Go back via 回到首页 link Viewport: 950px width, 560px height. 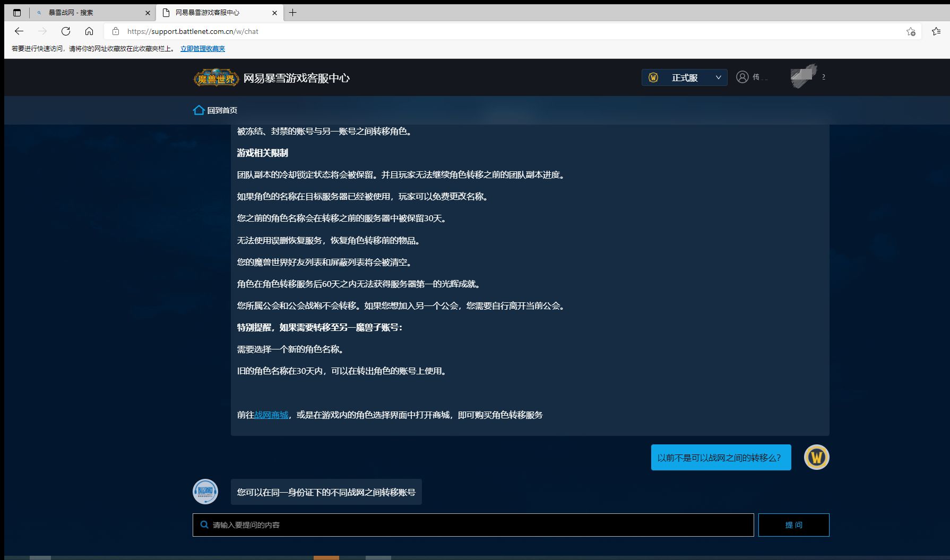pos(222,110)
